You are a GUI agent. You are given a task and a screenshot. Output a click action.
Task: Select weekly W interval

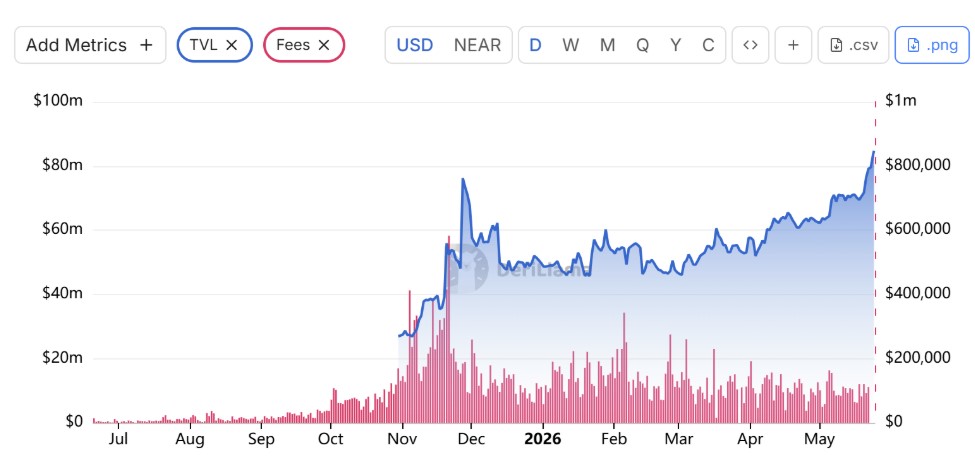pyautogui.click(x=570, y=45)
